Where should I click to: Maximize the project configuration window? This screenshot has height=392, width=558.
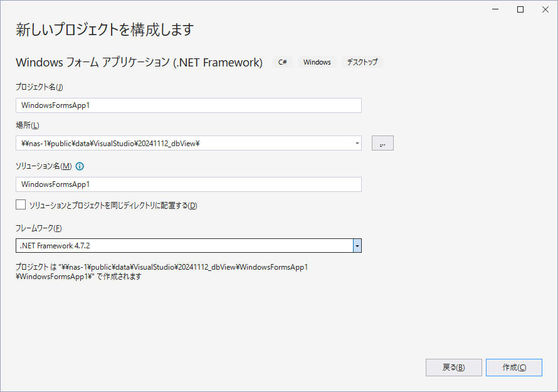tap(520, 9)
